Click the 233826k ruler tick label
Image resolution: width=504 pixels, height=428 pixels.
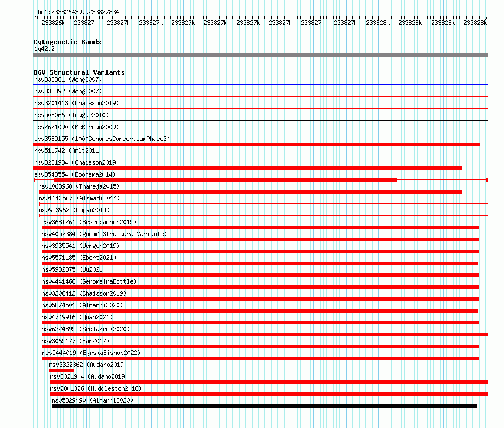[x=53, y=23]
